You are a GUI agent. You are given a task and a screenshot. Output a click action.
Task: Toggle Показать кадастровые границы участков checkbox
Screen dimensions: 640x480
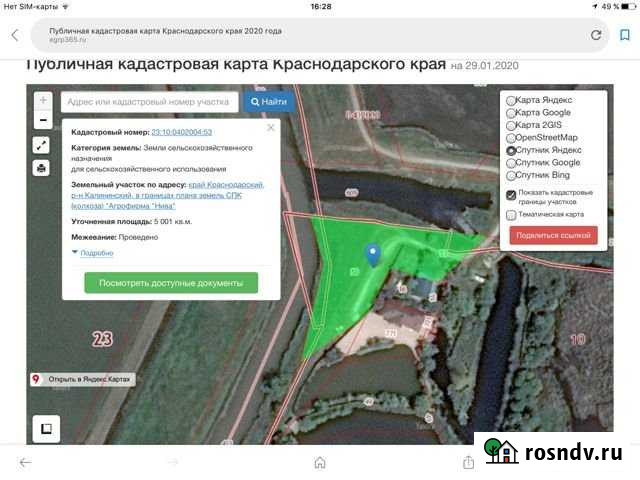[512, 195]
